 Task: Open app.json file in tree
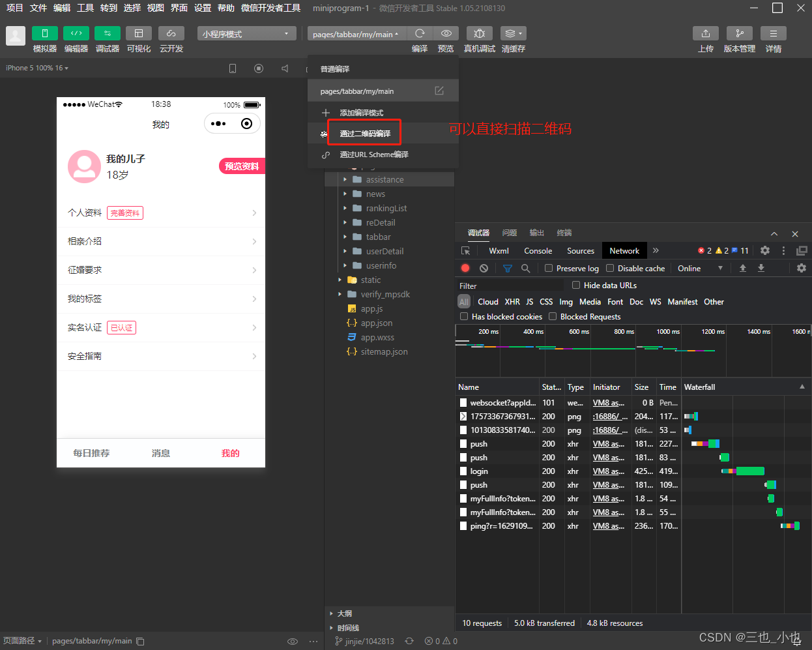[377, 323]
